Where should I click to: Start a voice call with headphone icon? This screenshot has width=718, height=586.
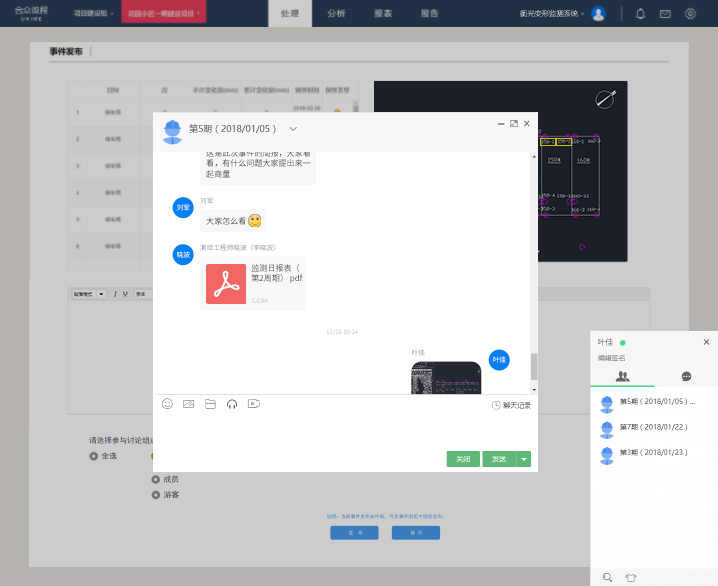(x=232, y=404)
